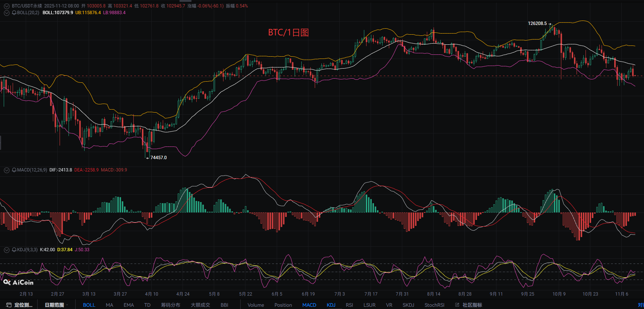This screenshot has width=644, height=309.
Task: Open the 日期范围 date range dropdown
Action: [56, 305]
